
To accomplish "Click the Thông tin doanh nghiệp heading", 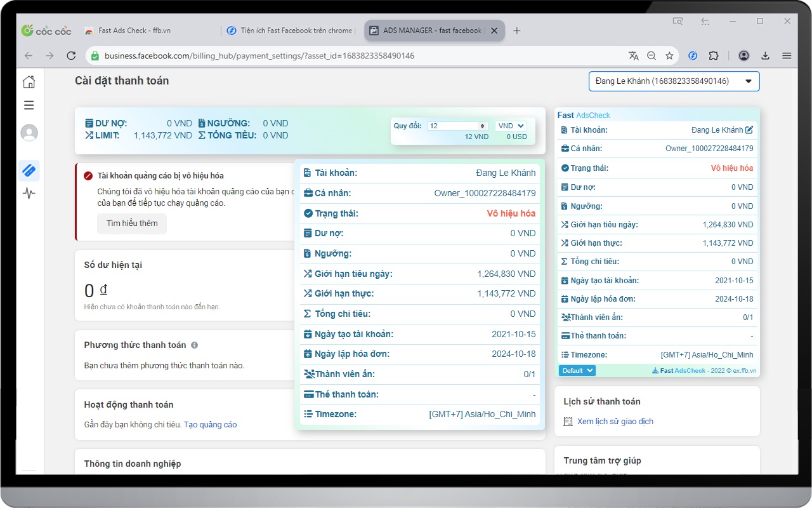I will point(133,464).
